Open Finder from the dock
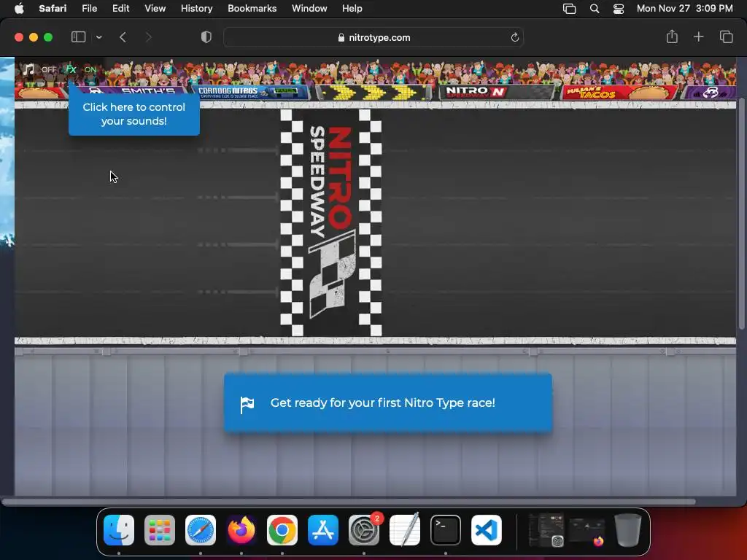The image size is (747, 560). tap(119, 530)
